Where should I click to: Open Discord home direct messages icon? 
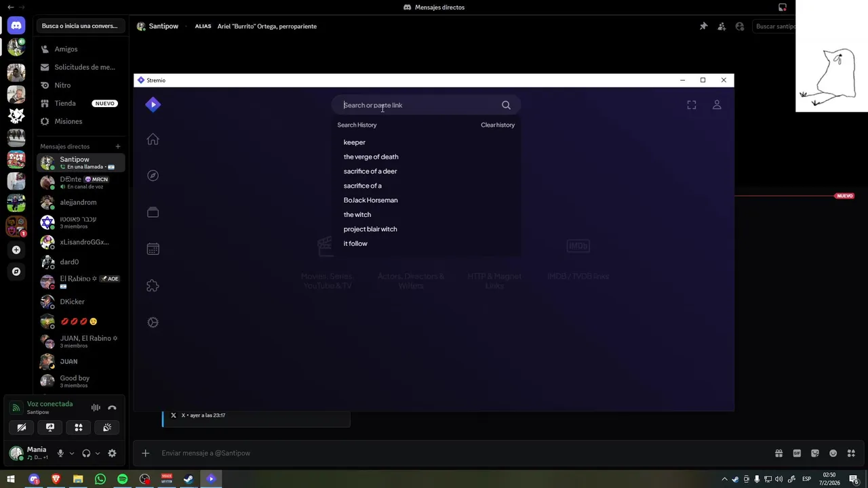[16, 25]
